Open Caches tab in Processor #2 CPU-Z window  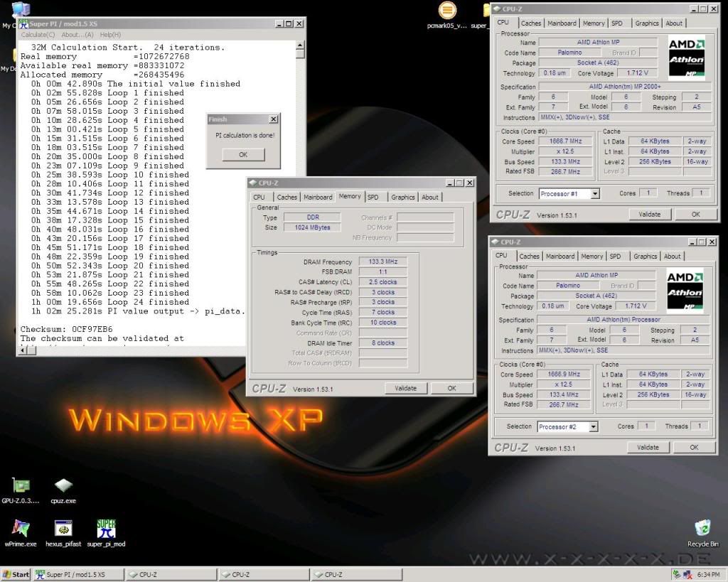529,257
